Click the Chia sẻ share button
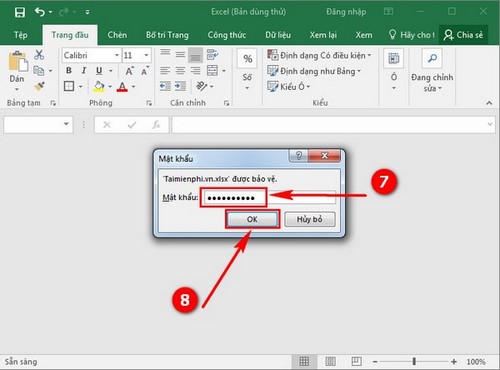500x370 pixels. [x=463, y=35]
